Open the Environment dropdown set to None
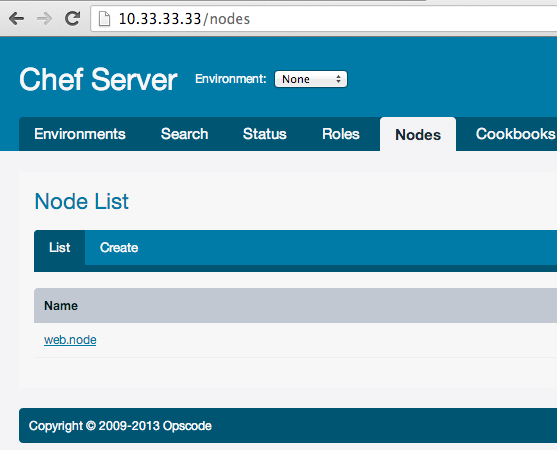The height and width of the screenshot is (450, 557). coord(311,79)
